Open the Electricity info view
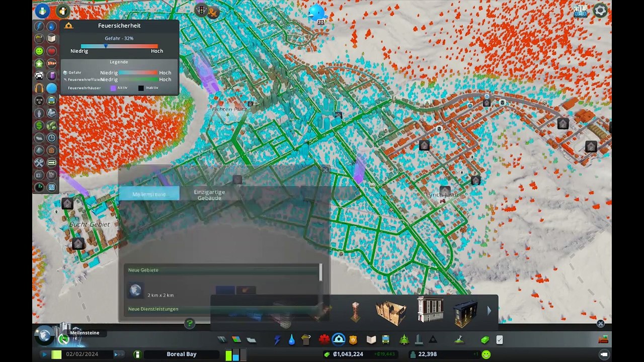Image resolution: width=644 pixels, height=362 pixels. 39,26
